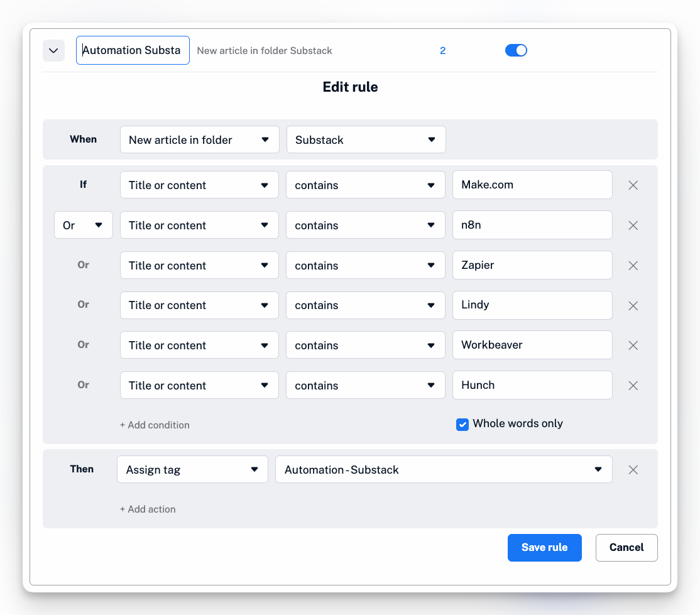This screenshot has width=700, height=615.
Task: Click the Zapier value field
Action: point(532,265)
